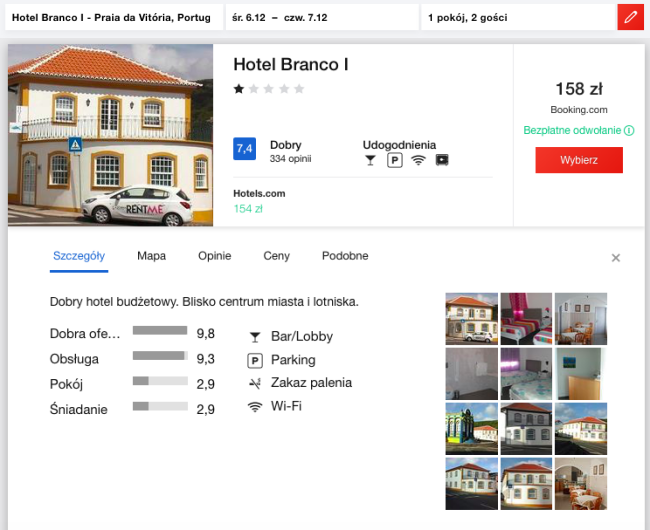Click the parking icon under Udogodnienia

tap(394, 160)
